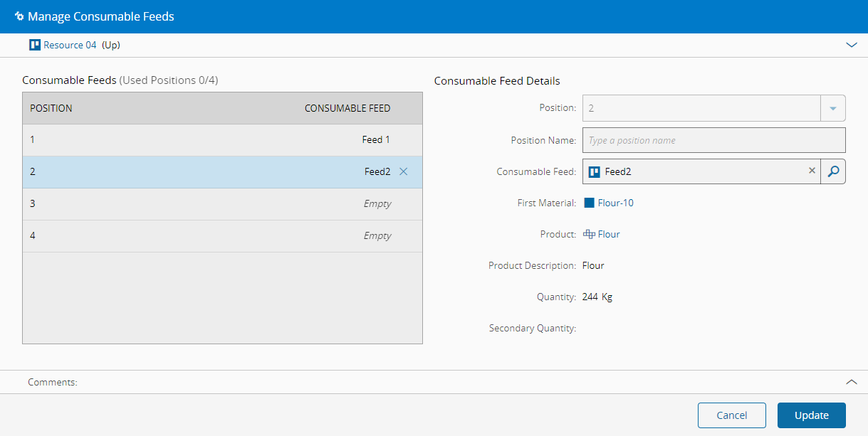This screenshot has width=868, height=436.
Task: Click the Flour product icon
Action: (x=589, y=234)
